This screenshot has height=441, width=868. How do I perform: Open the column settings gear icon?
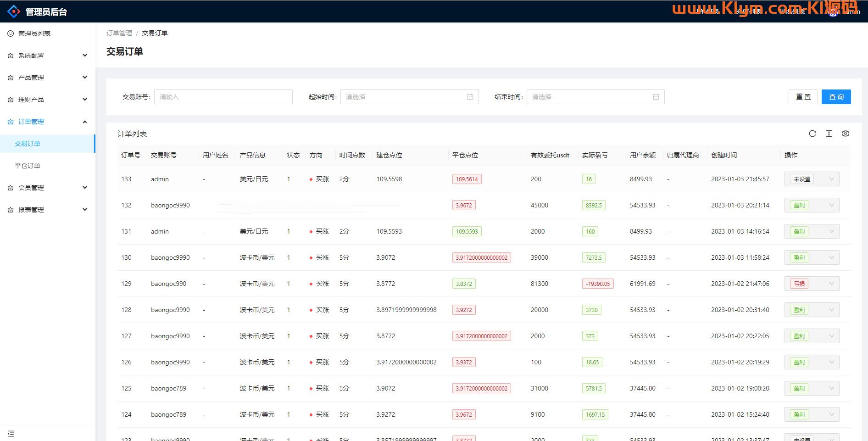coord(845,134)
